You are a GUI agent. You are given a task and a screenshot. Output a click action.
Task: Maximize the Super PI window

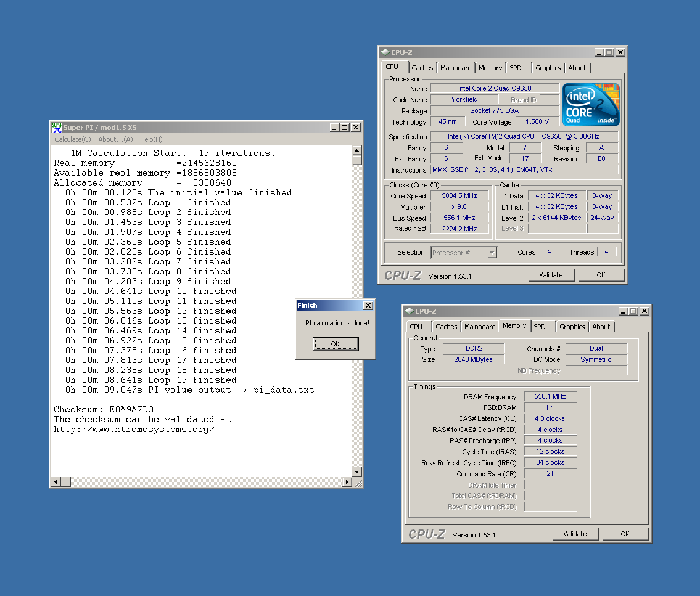tap(345, 128)
